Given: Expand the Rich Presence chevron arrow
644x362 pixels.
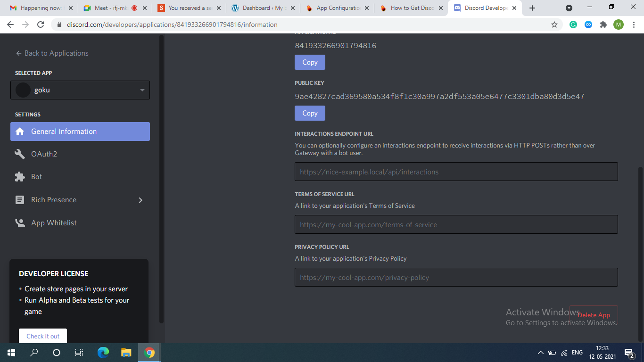Looking at the screenshot, I should coord(140,200).
